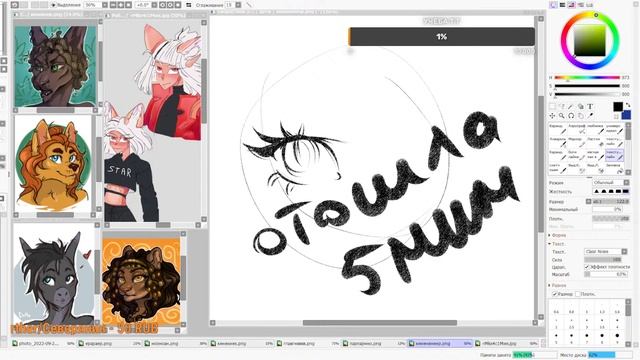Choose the flattest rectangular brush hardness shape
The height and width of the screenshot is (360, 640).
tap(626, 191)
